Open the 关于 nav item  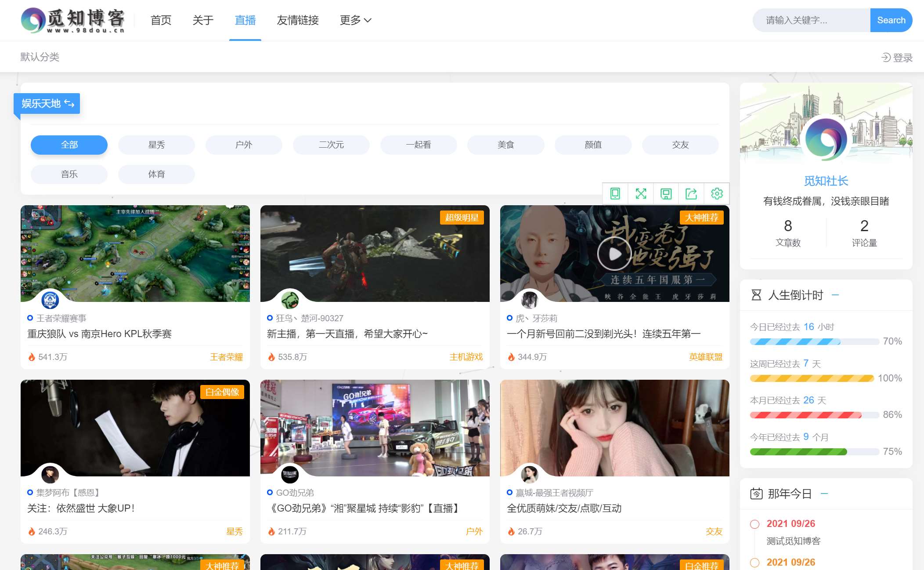pyautogui.click(x=203, y=20)
